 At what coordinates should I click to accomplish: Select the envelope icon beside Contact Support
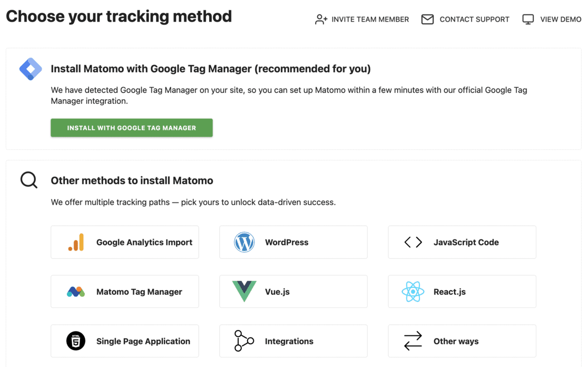(x=427, y=19)
